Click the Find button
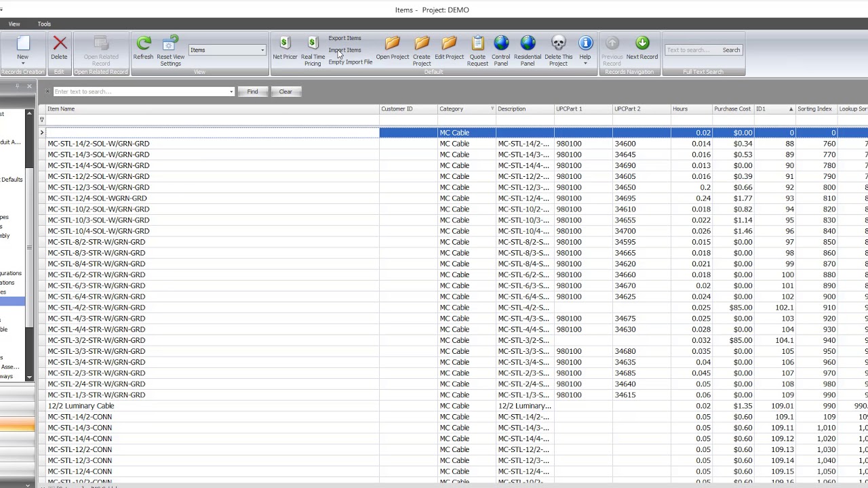The width and height of the screenshot is (868, 488). point(252,91)
